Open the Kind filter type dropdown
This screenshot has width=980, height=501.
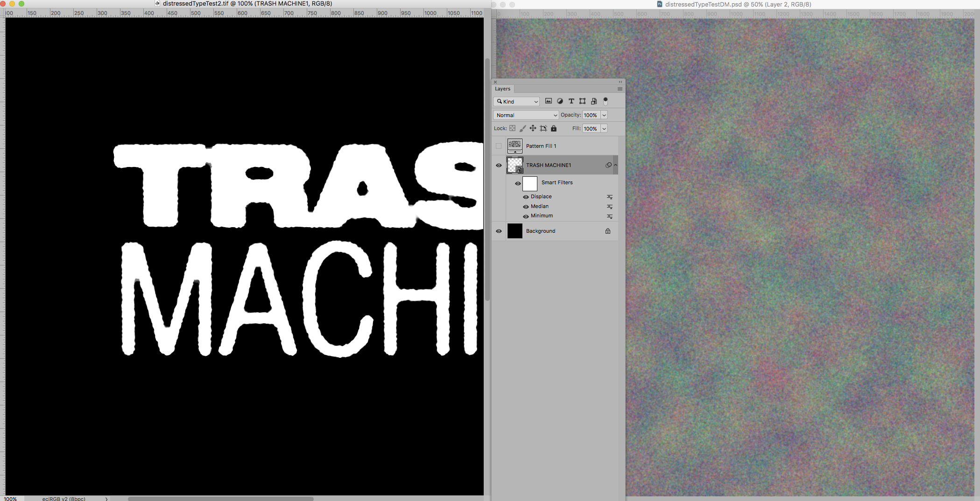click(x=516, y=101)
